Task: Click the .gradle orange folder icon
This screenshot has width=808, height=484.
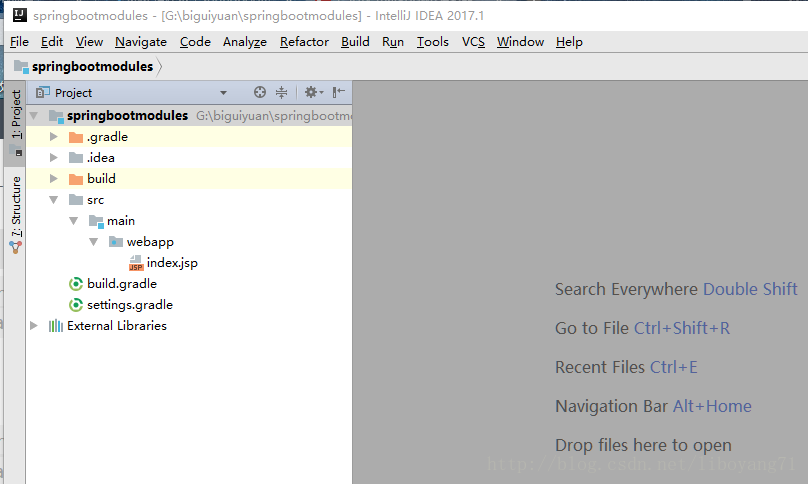Action: click(x=76, y=137)
